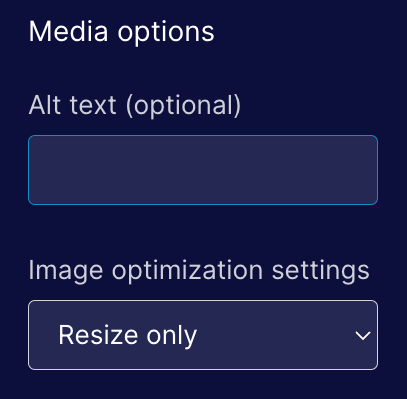
Task: Click the word settings in the optimization label
Action: 321,271
